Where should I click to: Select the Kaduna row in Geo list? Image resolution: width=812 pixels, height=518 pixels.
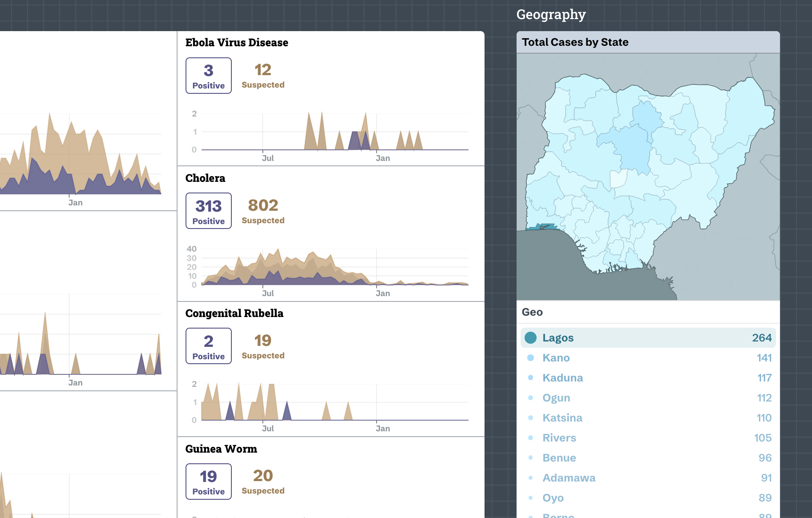tap(648, 378)
